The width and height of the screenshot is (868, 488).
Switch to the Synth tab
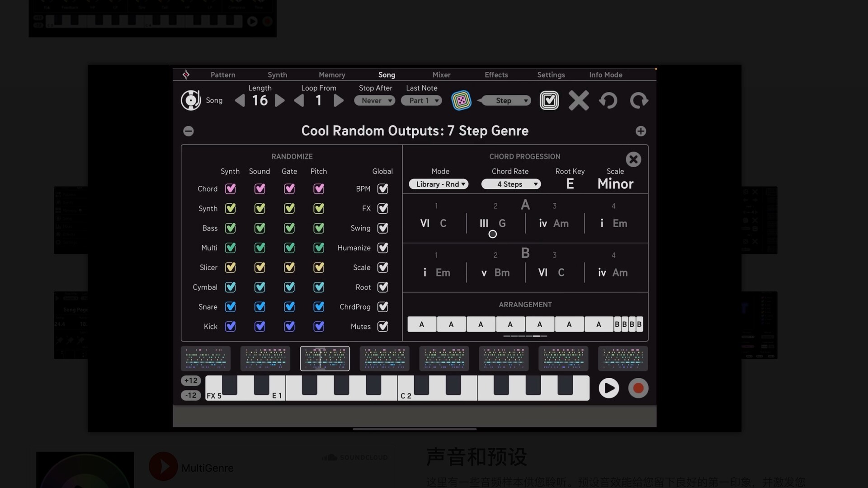click(277, 75)
